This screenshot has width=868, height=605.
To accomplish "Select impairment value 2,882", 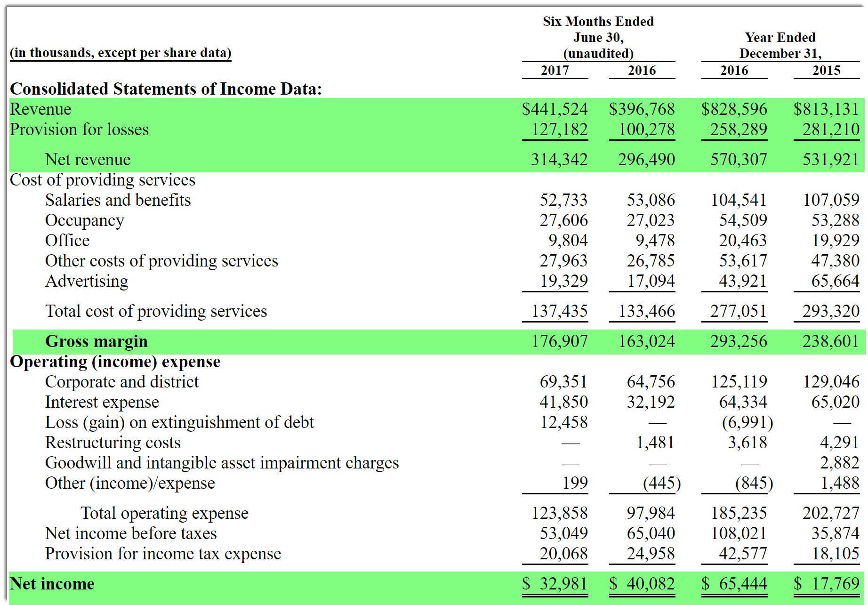I will tap(840, 463).
